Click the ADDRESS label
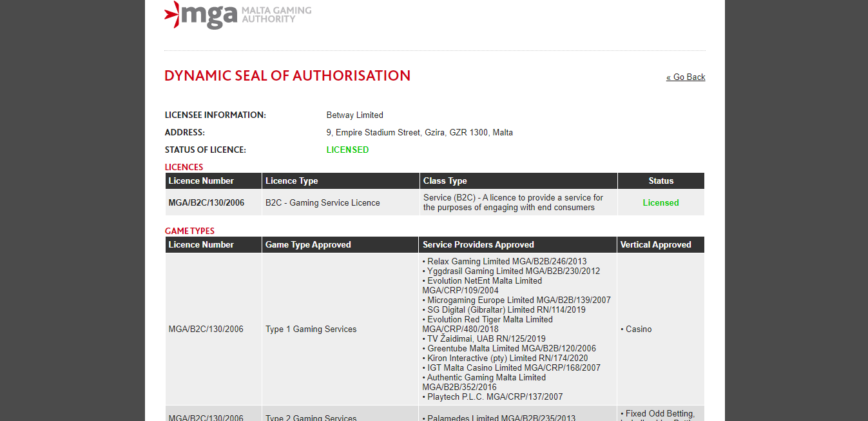 coord(185,133)
